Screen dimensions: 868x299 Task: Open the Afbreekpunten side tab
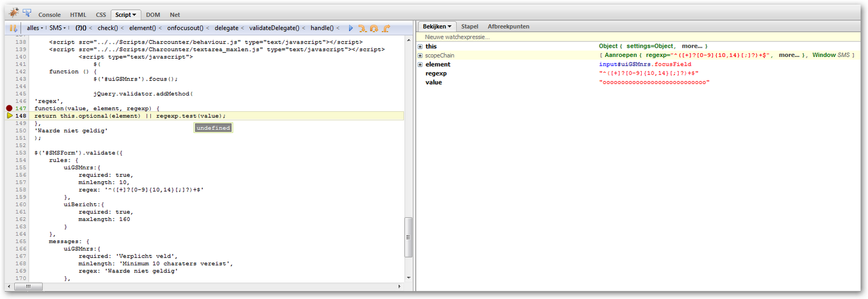(508, 27)
